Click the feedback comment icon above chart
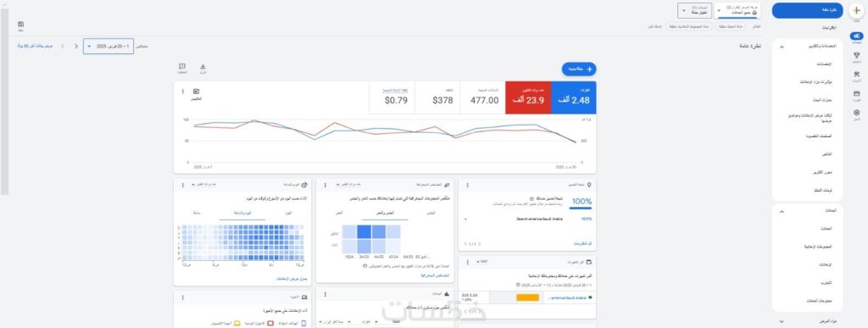This screenshot has height=328, width=868. tap(182, 66)
